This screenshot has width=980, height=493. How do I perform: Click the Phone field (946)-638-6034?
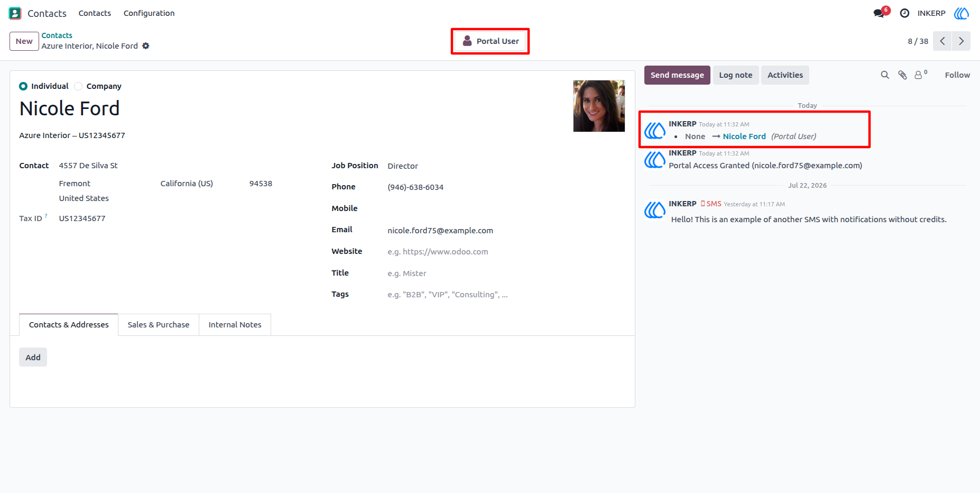click(506, 187)
